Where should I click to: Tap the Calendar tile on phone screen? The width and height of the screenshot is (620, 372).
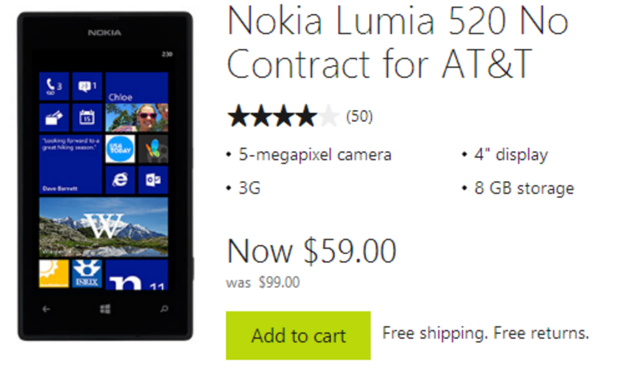87,117
